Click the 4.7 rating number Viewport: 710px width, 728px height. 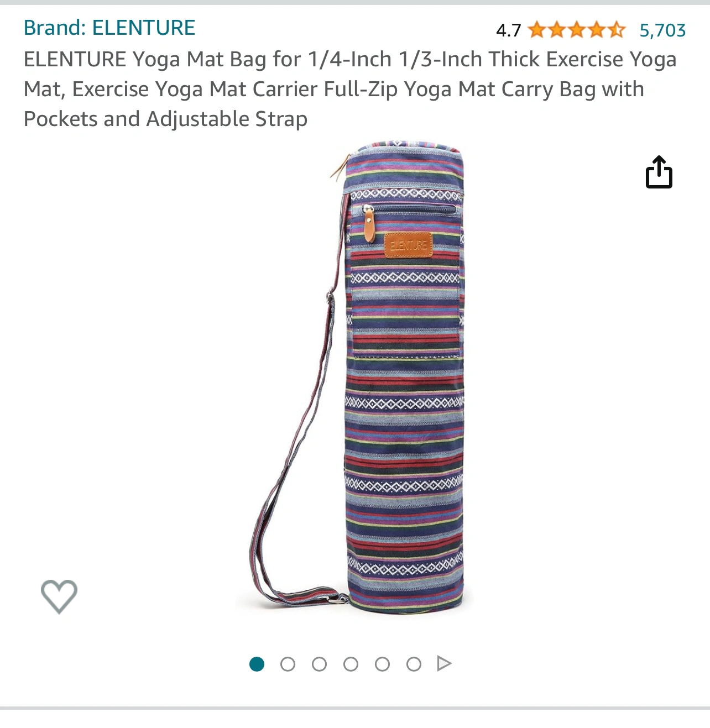tap(509, 30)
